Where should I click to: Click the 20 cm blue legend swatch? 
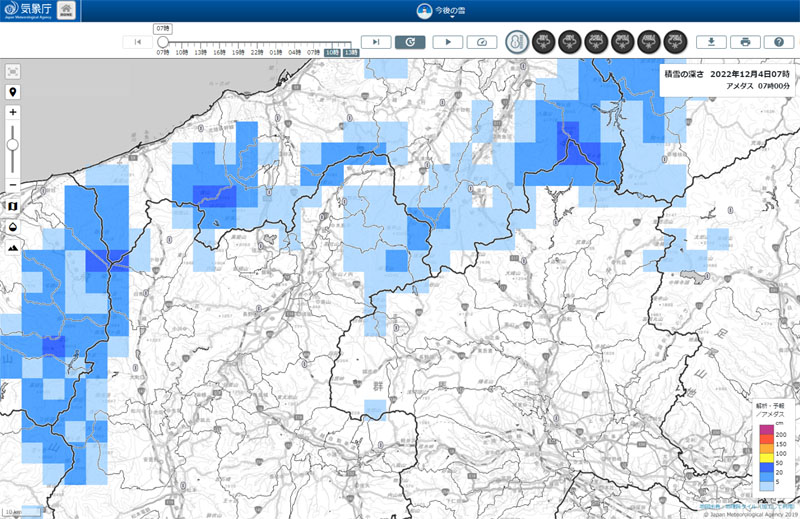(766, 466)
